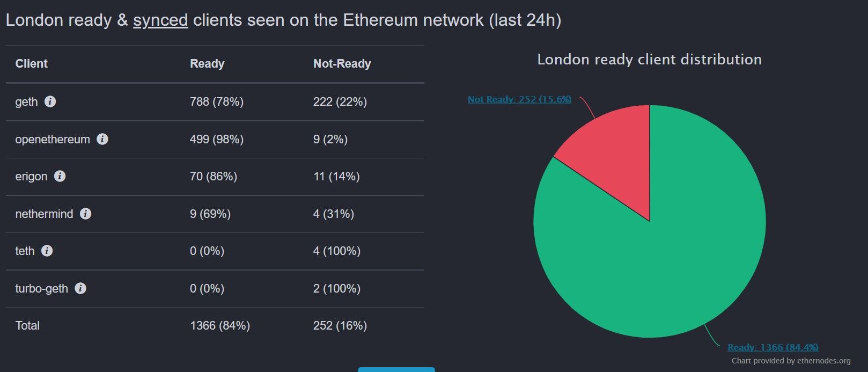868x372 pixels.
Task: Click the "Not Ready: 252 (15.6%)" chart label
Action: point(519,99)
